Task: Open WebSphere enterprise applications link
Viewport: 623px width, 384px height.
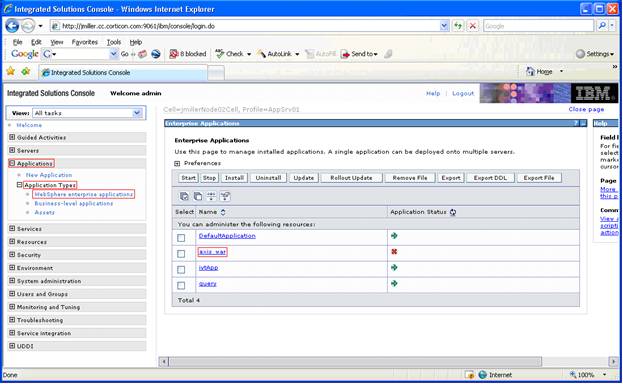Action: coord(83,194)
